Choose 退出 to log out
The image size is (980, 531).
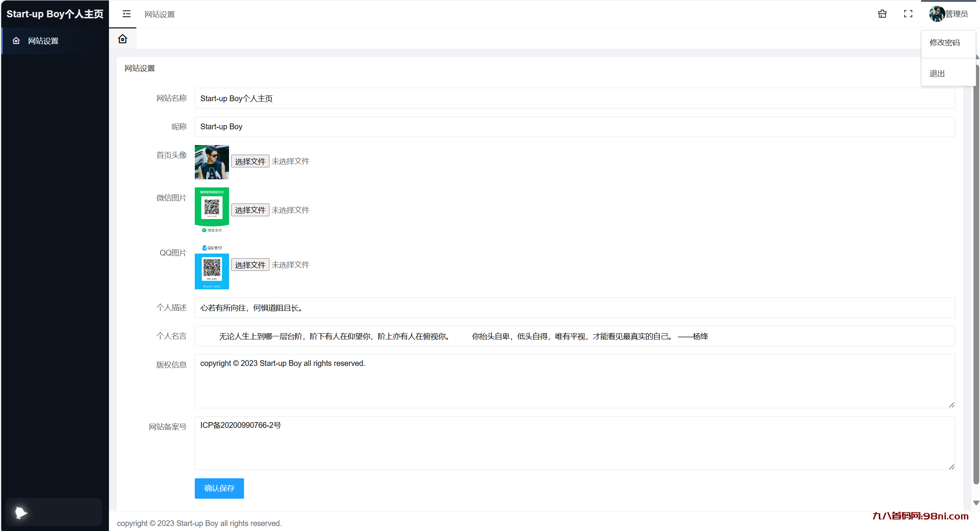[x=937, y=73]
